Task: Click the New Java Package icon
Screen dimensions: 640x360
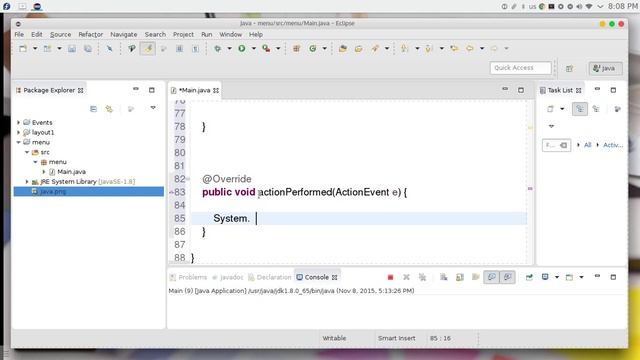Action: [297, 49]
